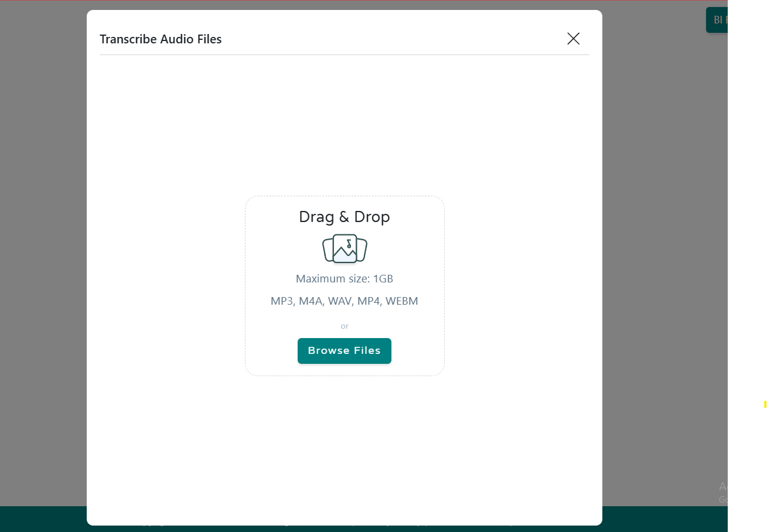The height and width of the screenshot is (532, 767).
Task: Click the Browse Files button
Action: pos(345,351)
